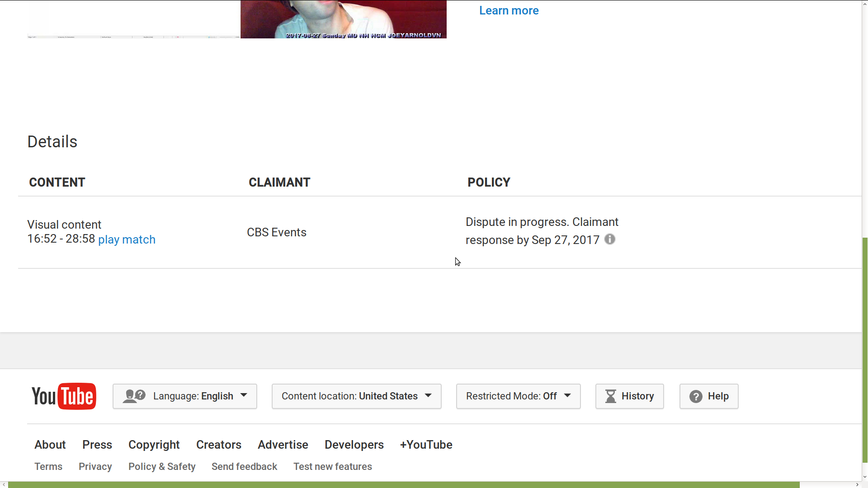Click the language people icon
Viewport: 868px width, 488px height.
pos(134,396)
